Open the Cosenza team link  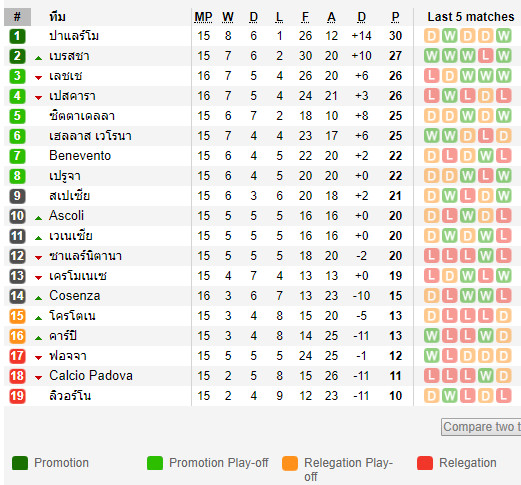(x=74, y=296)
